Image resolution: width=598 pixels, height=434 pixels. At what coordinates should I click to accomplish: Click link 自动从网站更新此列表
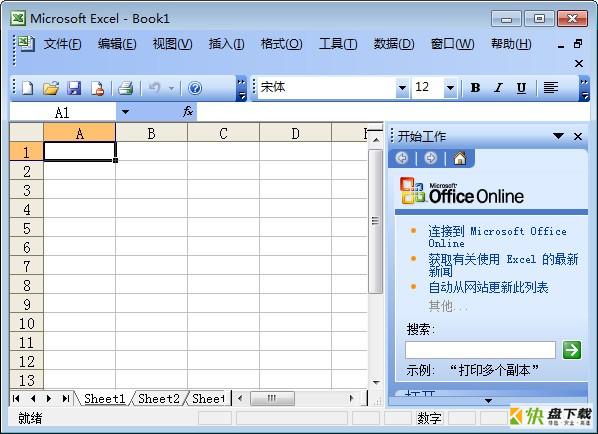488,287
